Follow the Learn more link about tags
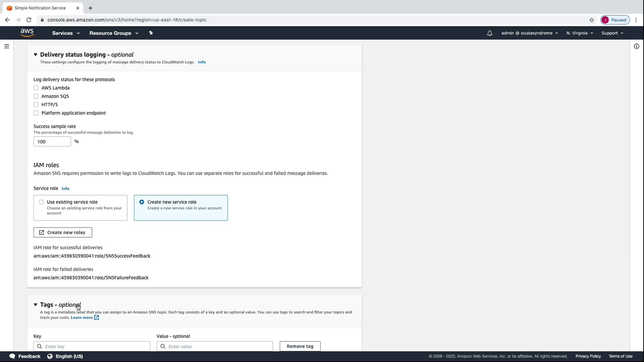 [x=82, y=318]
